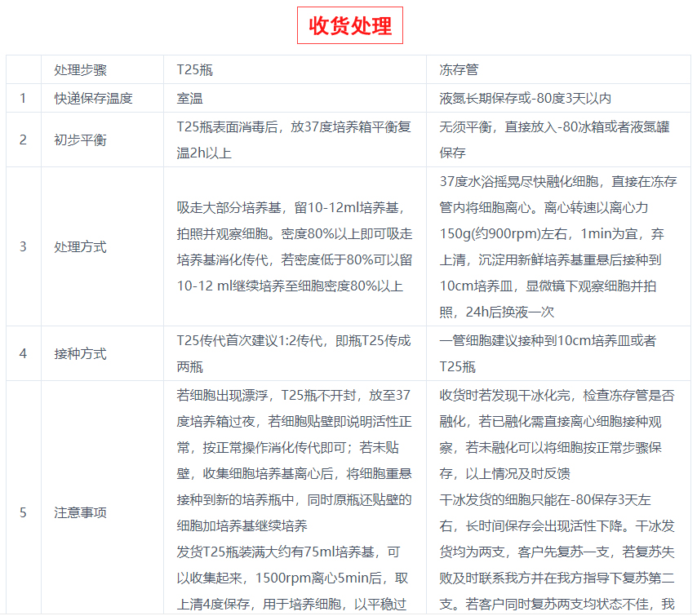The width and height of the screenshot is (697, 616).
Task: Click the 37度水浴摇晃 thawing instructions cell
Action: coord(557,246)
